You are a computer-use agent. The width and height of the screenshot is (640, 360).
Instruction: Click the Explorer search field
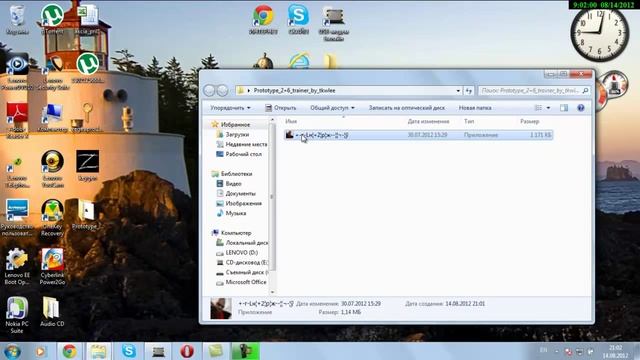(534, 91)
